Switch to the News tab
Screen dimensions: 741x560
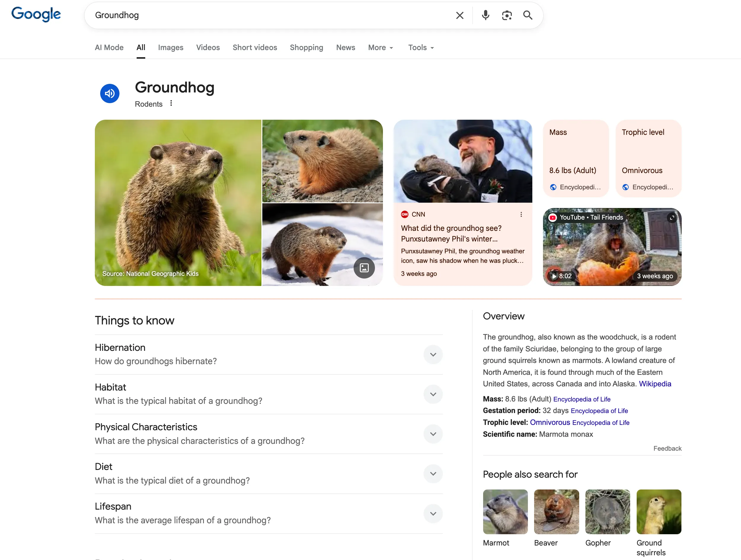pyautogui.click(x=345, y=48)
